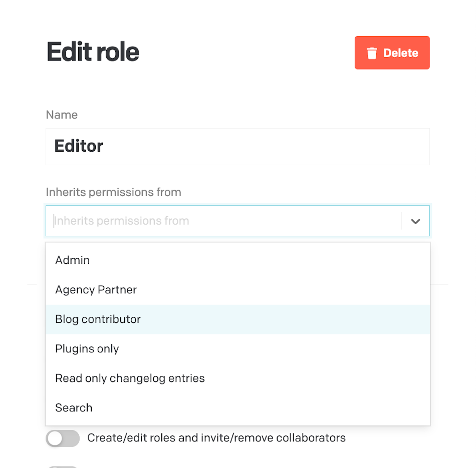Click the Delete button to remove role
The height and width of the screenshot is (468, 476).
[x=392, y=53]
